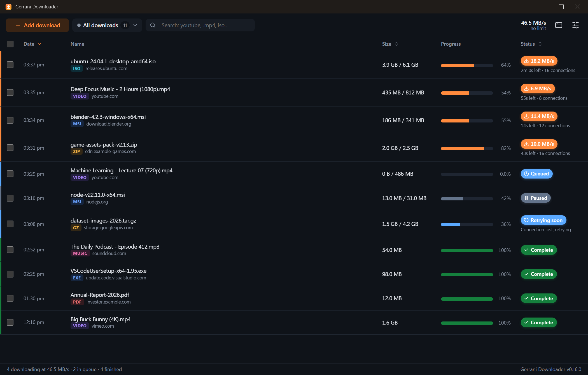Open the game-assets-pack-v2.13.zip entry
Screen dimensions: 588x375
coord(104,145)
